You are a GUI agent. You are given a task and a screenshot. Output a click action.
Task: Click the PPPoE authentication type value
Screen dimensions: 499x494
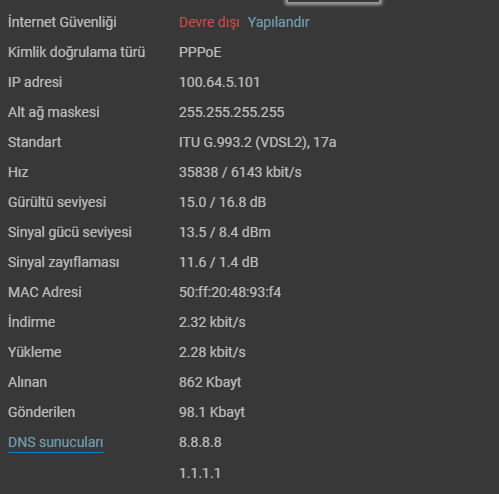pyautogui.click(x=200, y=52)
